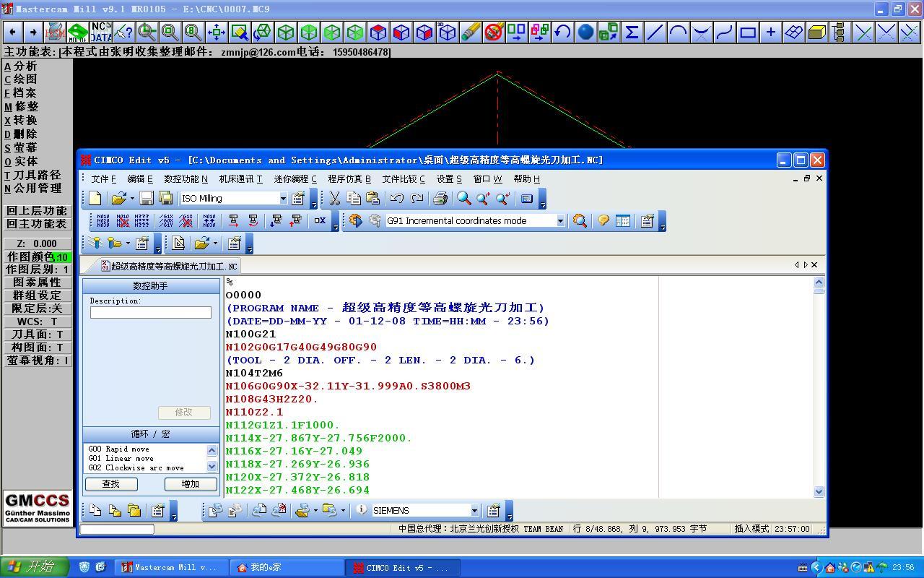Click the 群组设定 button in Mastercam
This screenshot has width=924, height=578.
(x=37, y=296)
